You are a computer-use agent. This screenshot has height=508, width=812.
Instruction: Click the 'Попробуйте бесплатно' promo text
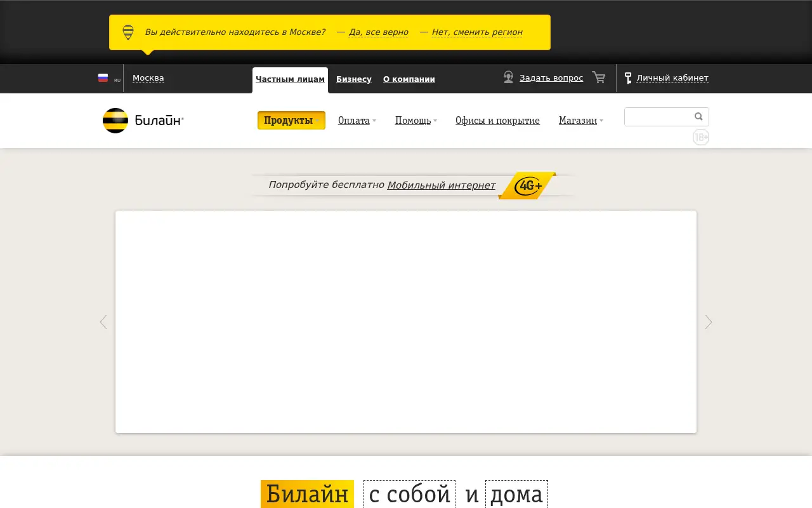coord(327,185)
